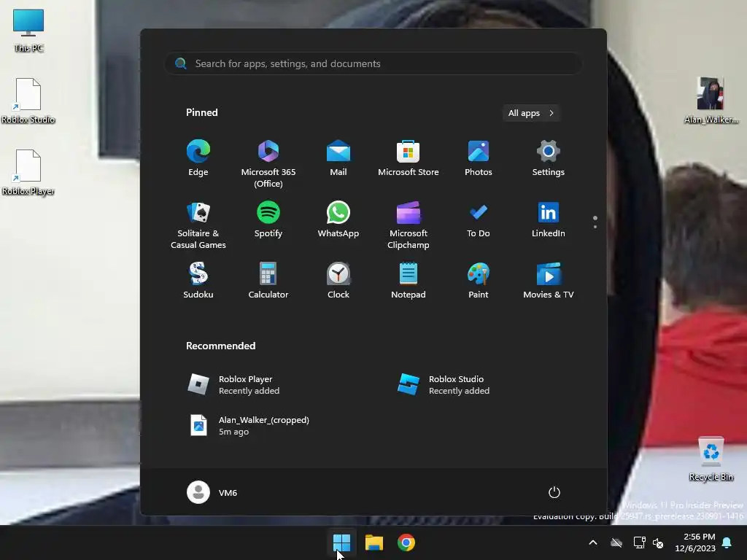The image size is (747, 560).
Task: Launch Notepad
Action: click(x=409, y=281)
